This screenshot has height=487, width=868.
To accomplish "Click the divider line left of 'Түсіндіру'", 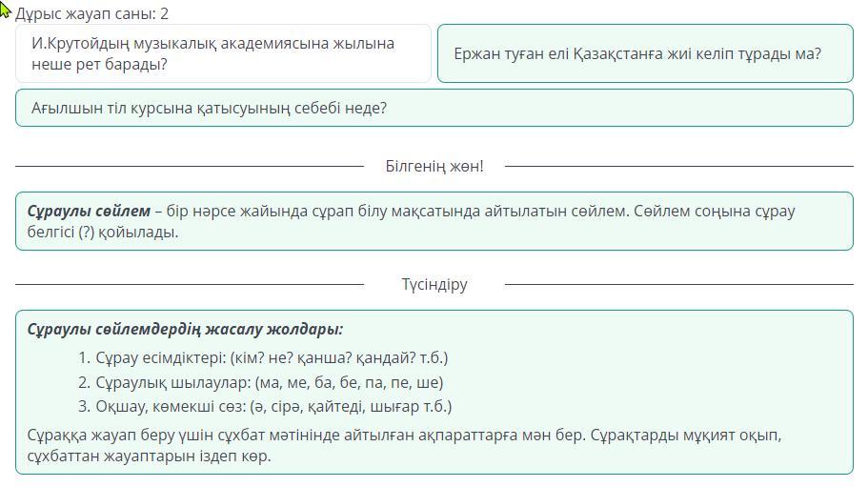I will click(190, 284).
